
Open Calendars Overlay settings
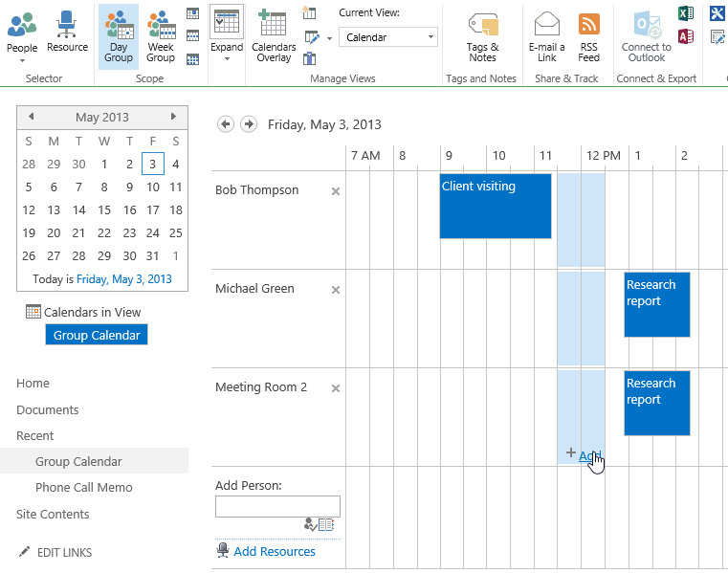274,36
